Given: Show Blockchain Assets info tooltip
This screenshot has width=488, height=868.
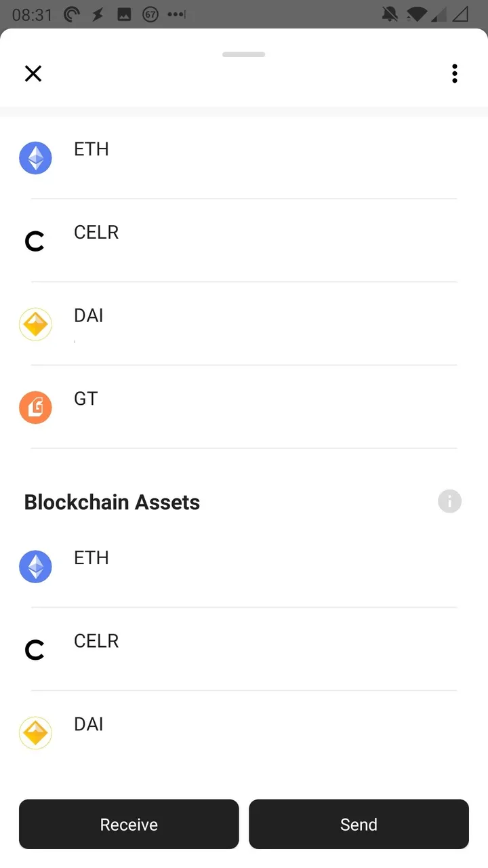Looking at the screenshot, I should coord(449,502).
